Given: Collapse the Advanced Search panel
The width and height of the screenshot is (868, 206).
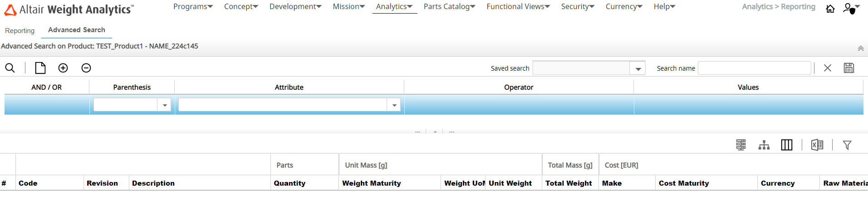Looking at the screenshot, I should pos(860,48).
